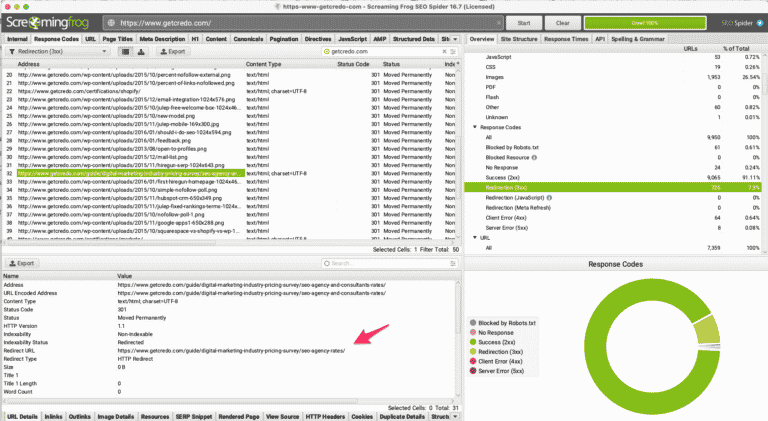
Task: Open the Internal tab
Action: point(17,39)
